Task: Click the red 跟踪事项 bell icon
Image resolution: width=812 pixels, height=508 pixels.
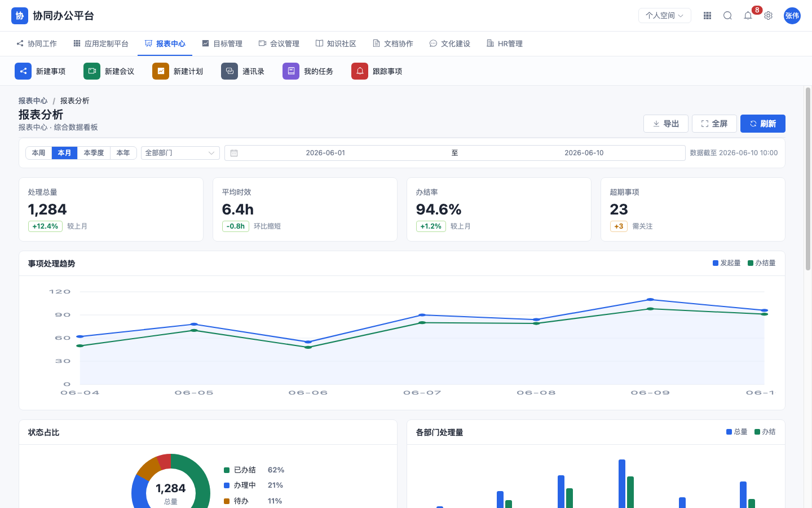Action: pos(360,71)
